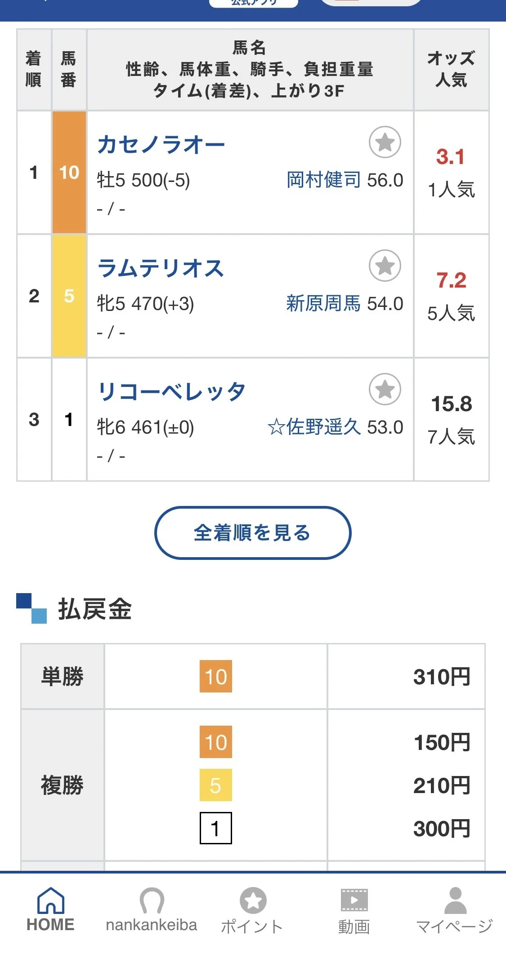Open the HOME tab icon
Image resolution: width=506 pixels, height=980 pixels.
pyautogui.click(x=51, y=901)
